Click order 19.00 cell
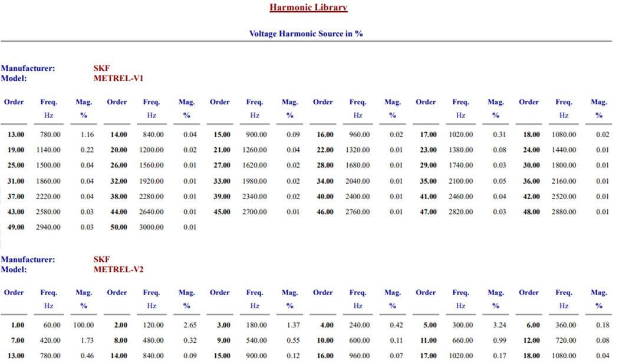The height and width of the screenshot is (364, 619). pos(16,150)
